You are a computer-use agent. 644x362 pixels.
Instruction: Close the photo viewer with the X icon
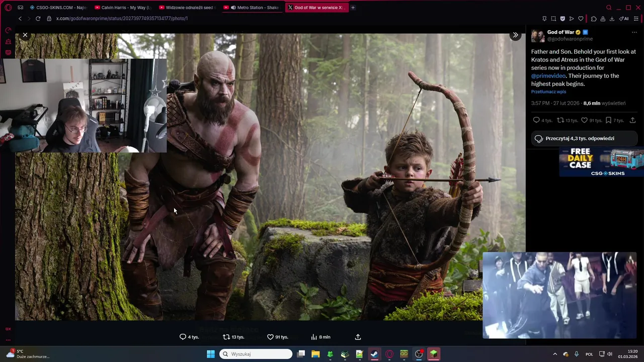coord(25,35)
